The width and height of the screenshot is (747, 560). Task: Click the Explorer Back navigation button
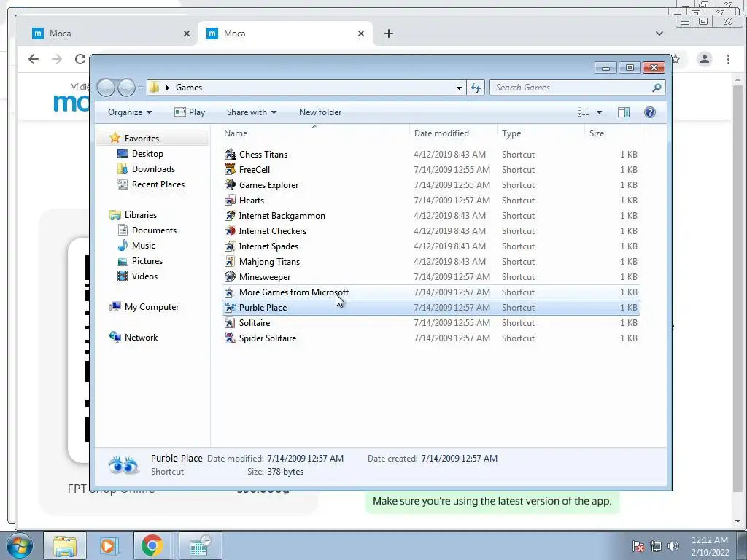[107, 87]
